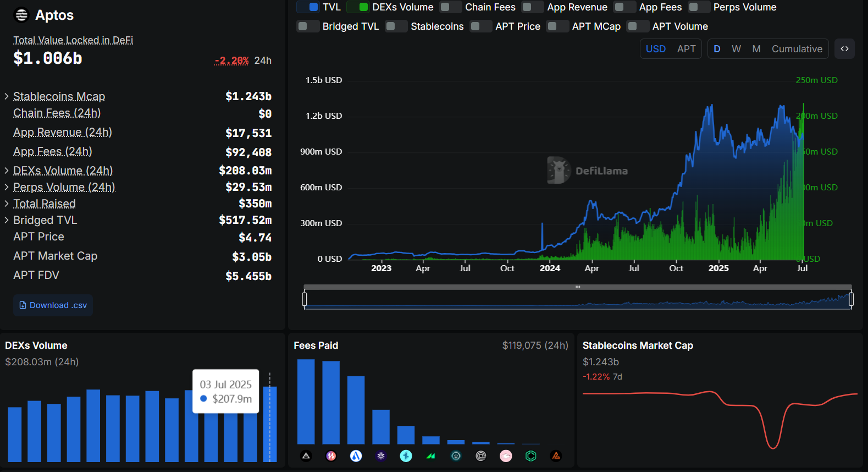The image size is (868, 472).
Task: Grab the left handle of the chart range slider
Action: [x=305, y=299]
